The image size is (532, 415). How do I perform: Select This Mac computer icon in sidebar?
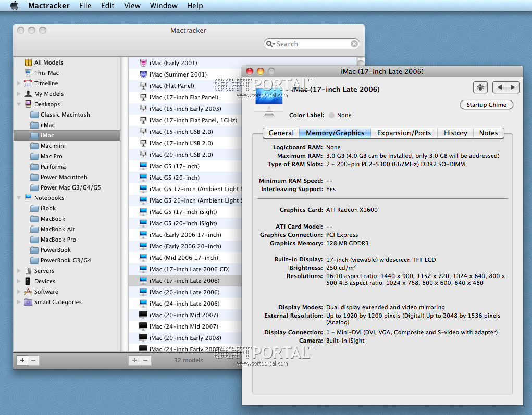tap(28, 73)
